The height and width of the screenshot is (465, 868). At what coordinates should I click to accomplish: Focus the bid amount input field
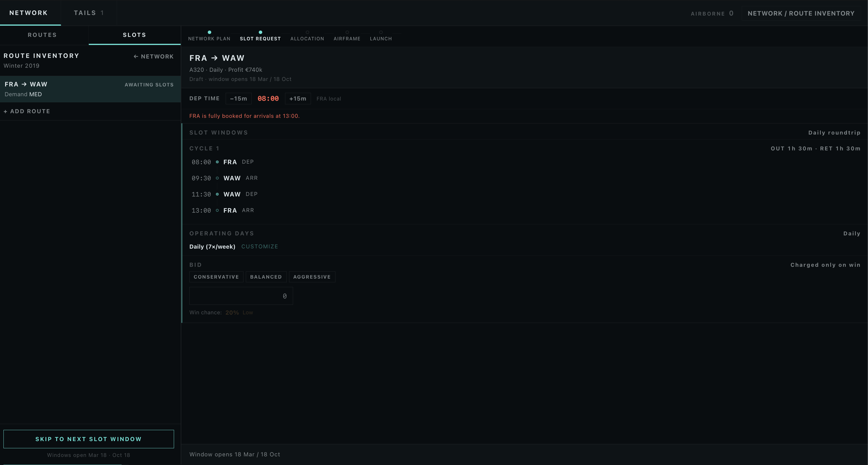241,296
